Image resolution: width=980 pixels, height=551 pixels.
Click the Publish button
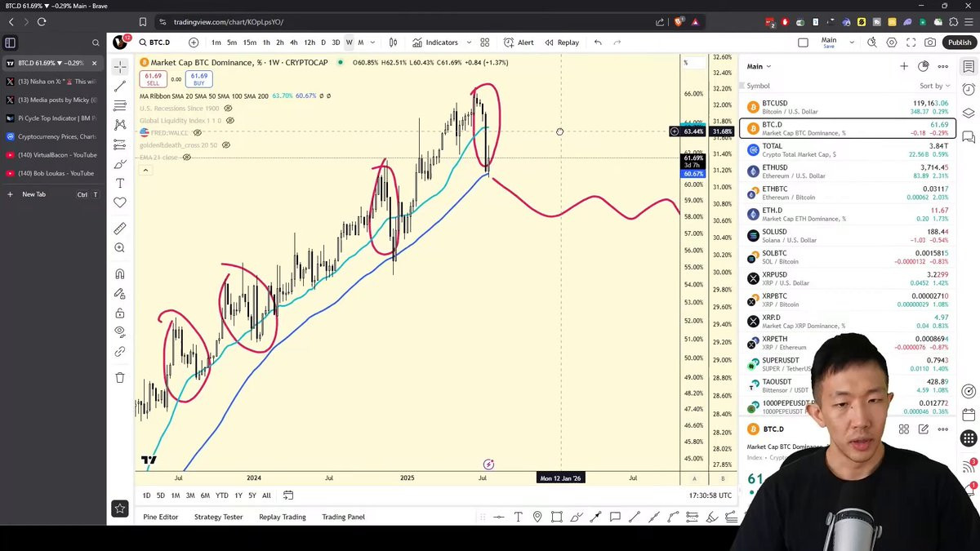(960, 42)
